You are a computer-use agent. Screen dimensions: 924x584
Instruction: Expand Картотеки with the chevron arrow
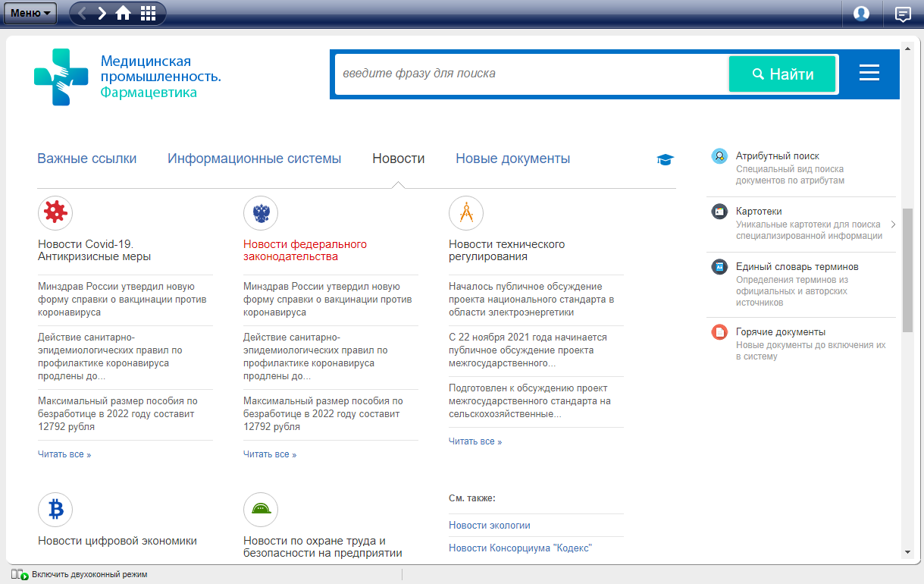tap(893, 224)
